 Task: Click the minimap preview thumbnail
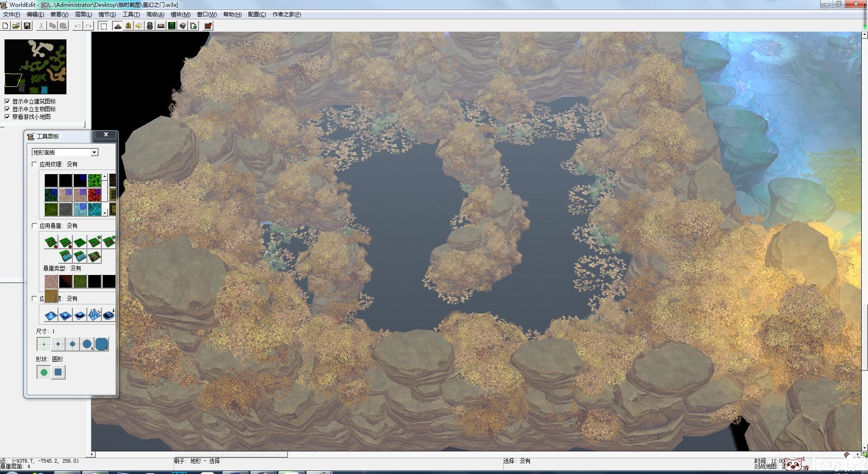click(x=35, y=66)
